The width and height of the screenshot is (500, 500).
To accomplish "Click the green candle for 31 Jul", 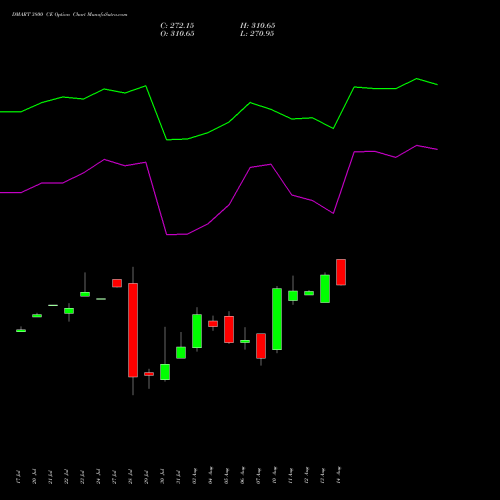I will tap(181, 353).
